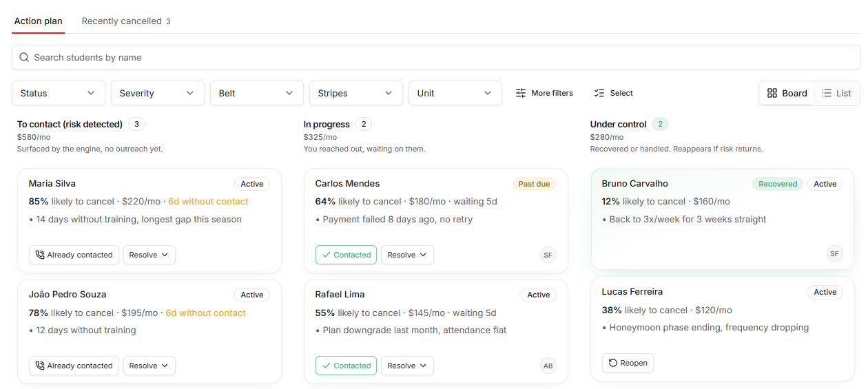
Task: Click checkmark icon on Rafael Lima's card
Action: tap(327, 366)
